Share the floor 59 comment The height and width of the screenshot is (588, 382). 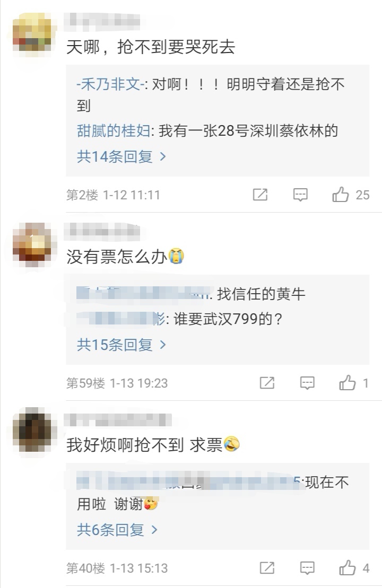click(267, 383)
